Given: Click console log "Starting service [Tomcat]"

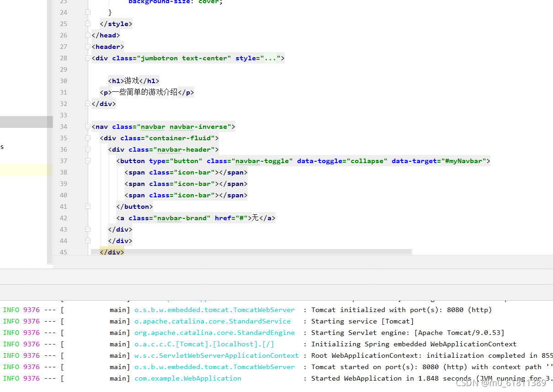Looking at the screenshot, I should 362,321.
